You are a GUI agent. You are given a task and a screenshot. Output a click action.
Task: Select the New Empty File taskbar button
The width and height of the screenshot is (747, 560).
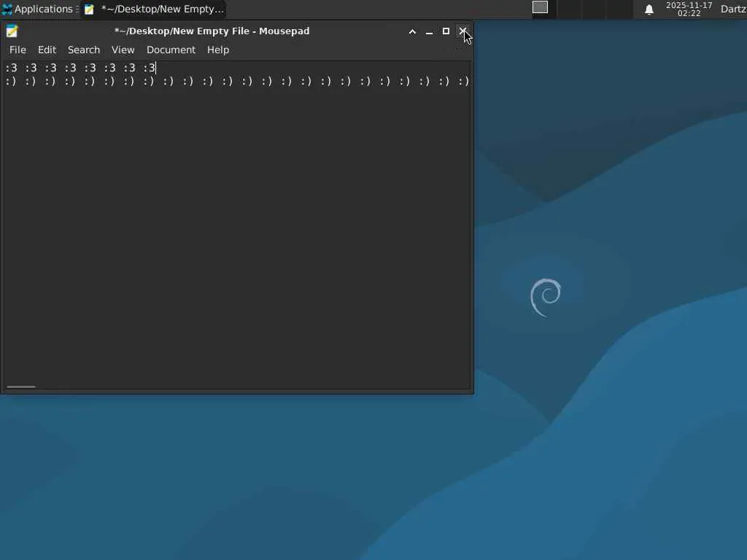coord(153,9)
